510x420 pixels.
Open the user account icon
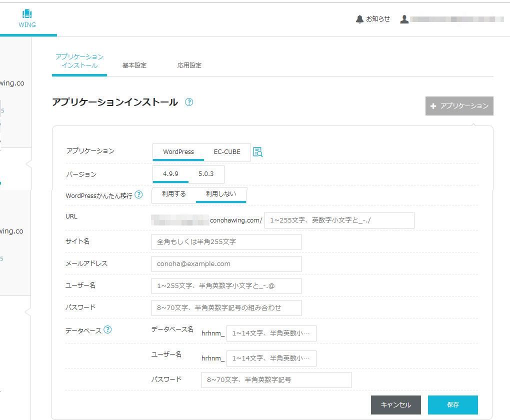[404, 19]
